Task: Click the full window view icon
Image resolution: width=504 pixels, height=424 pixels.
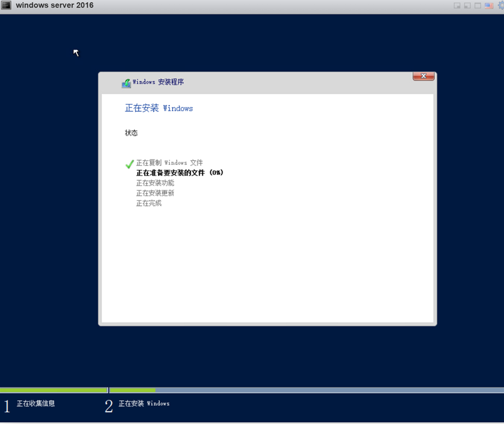Action: coord(478,5)
